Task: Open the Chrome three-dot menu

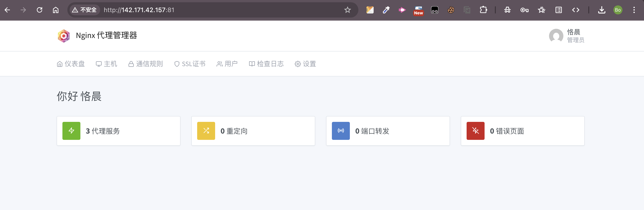Action: [634, 10]
